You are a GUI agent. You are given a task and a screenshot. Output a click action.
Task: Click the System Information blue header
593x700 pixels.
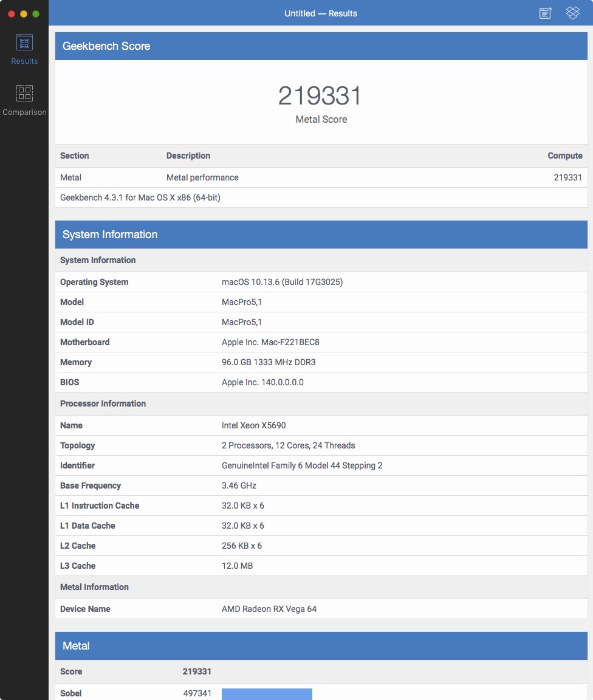click(x=321, y=235)
